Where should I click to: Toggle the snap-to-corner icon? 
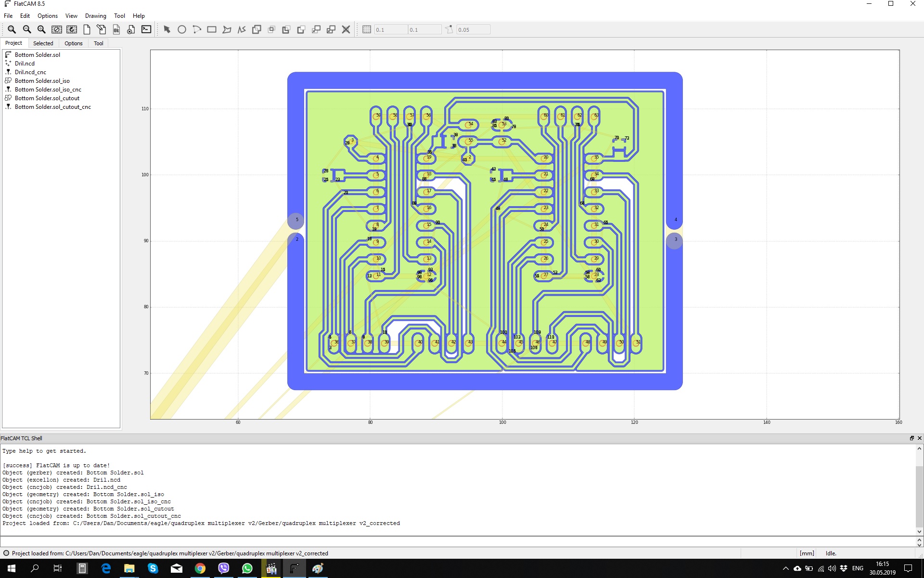[449, 29]
